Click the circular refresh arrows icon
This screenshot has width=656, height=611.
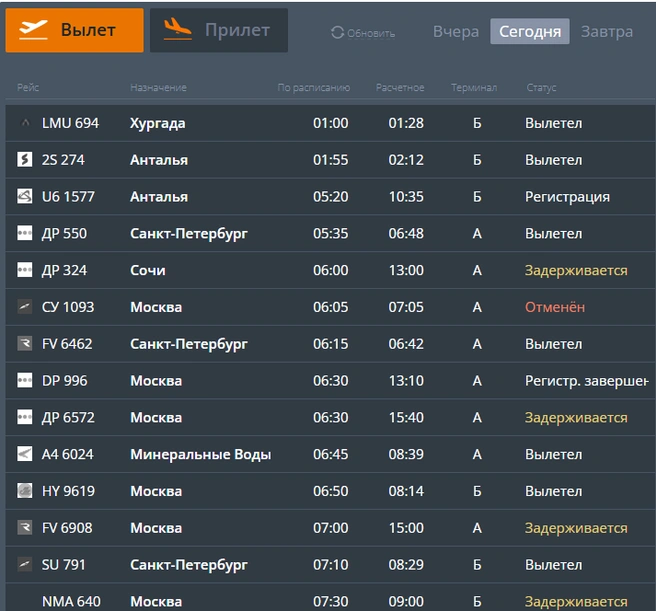tap(337, 33)
